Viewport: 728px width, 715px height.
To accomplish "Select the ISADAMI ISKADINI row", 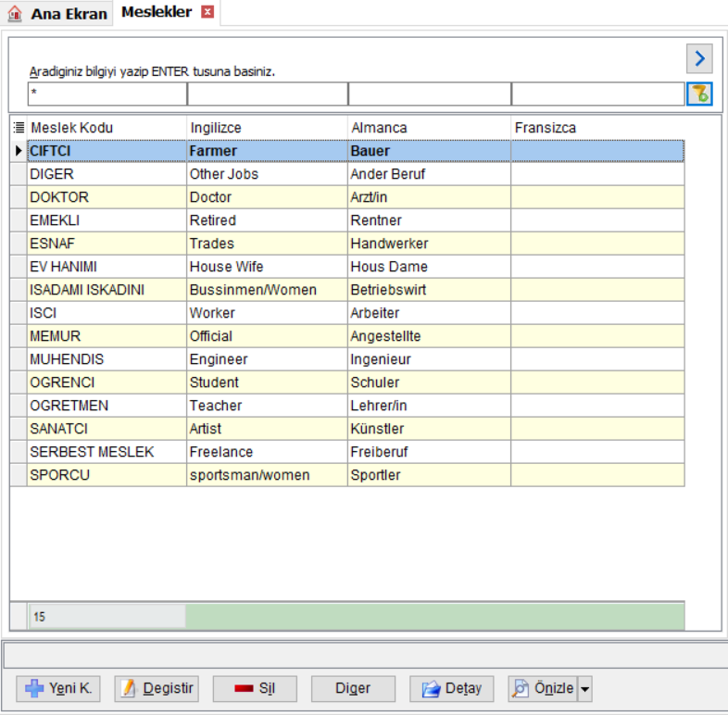I will click(x=356, y=290).
